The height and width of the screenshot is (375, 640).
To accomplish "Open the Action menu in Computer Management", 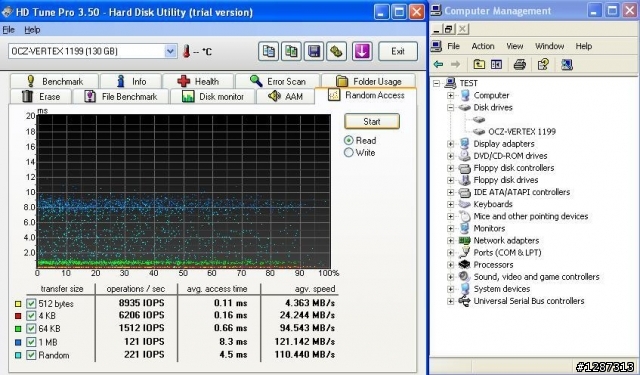I will (483, 46).
